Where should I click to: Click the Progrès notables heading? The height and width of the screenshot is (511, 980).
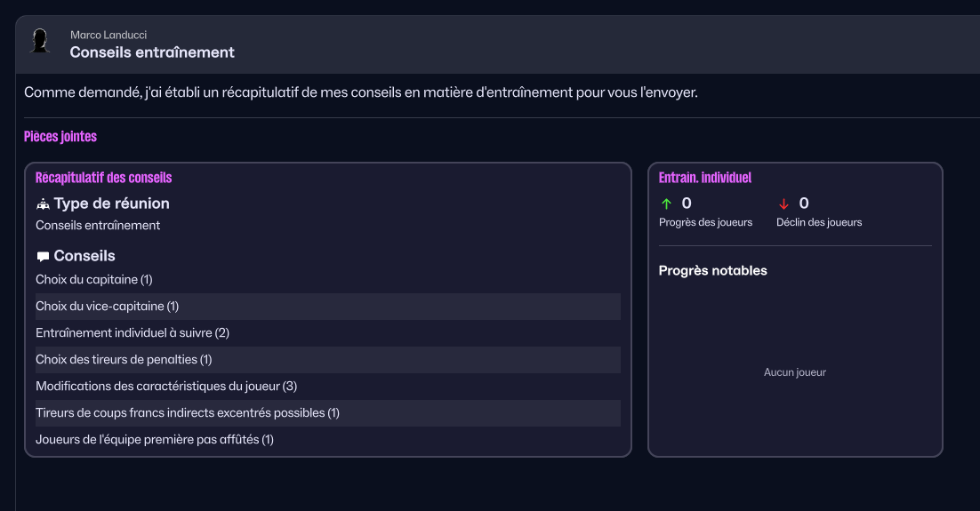tap(712, 270)
